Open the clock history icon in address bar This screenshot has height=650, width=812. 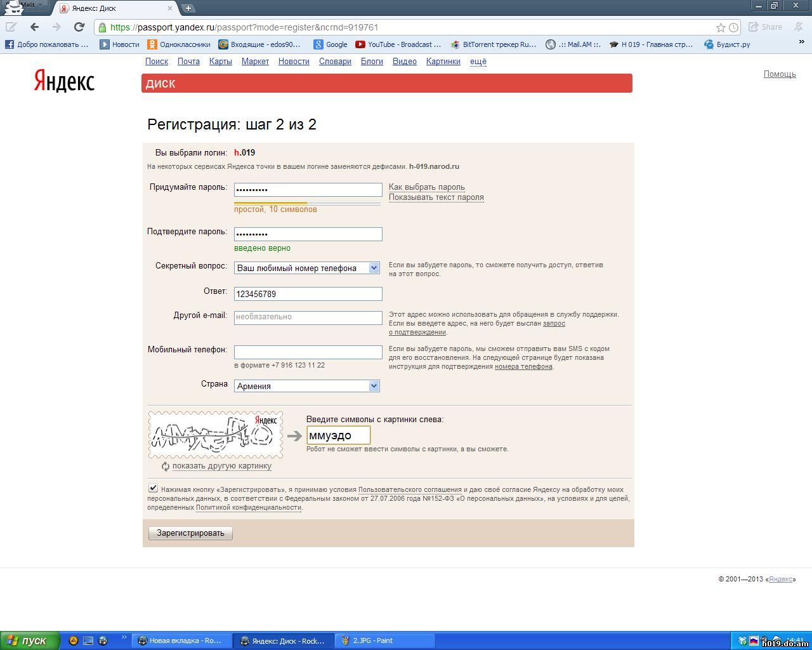(x=733, y=27)
